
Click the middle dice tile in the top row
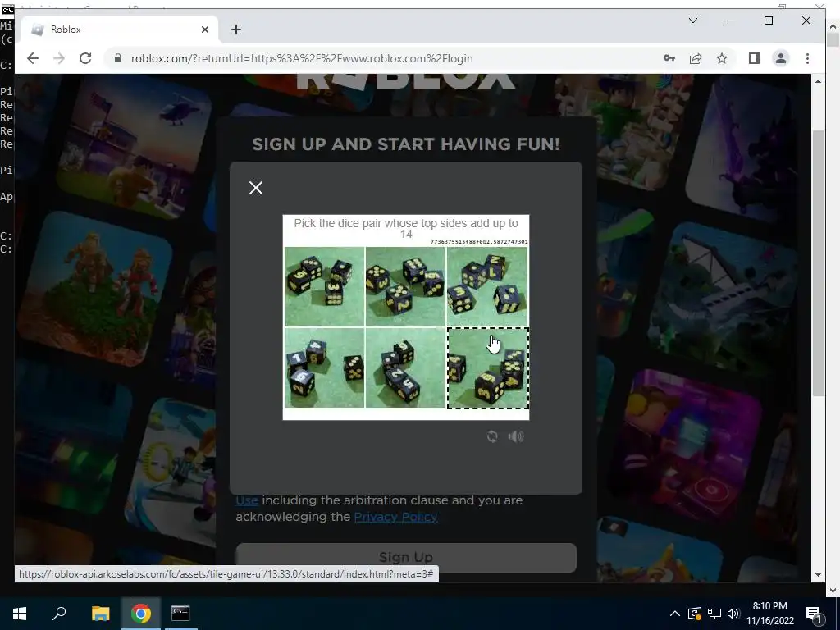click(405, 286)
